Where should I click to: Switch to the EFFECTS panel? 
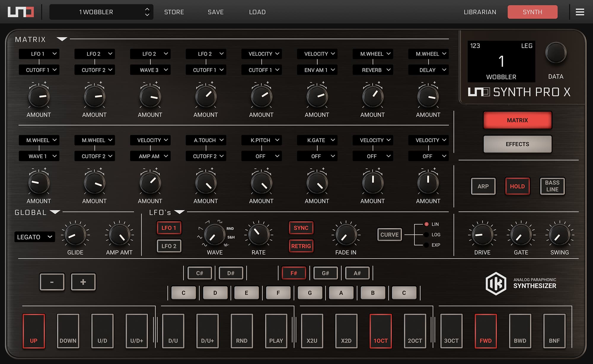(x=517, y=144)
